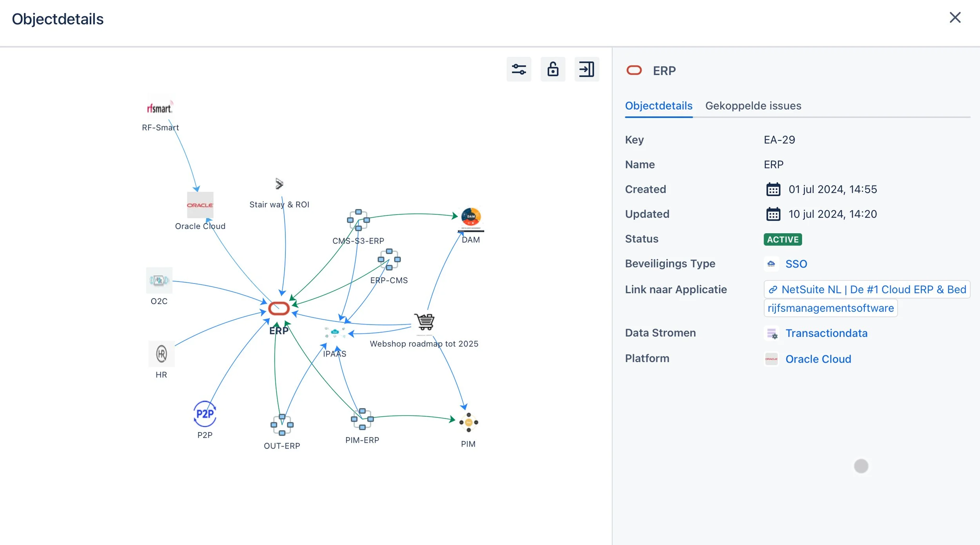This screenshot has width=980, height=545.
Task: Open the Transactiondata data stream link
Action: [826, 333]
